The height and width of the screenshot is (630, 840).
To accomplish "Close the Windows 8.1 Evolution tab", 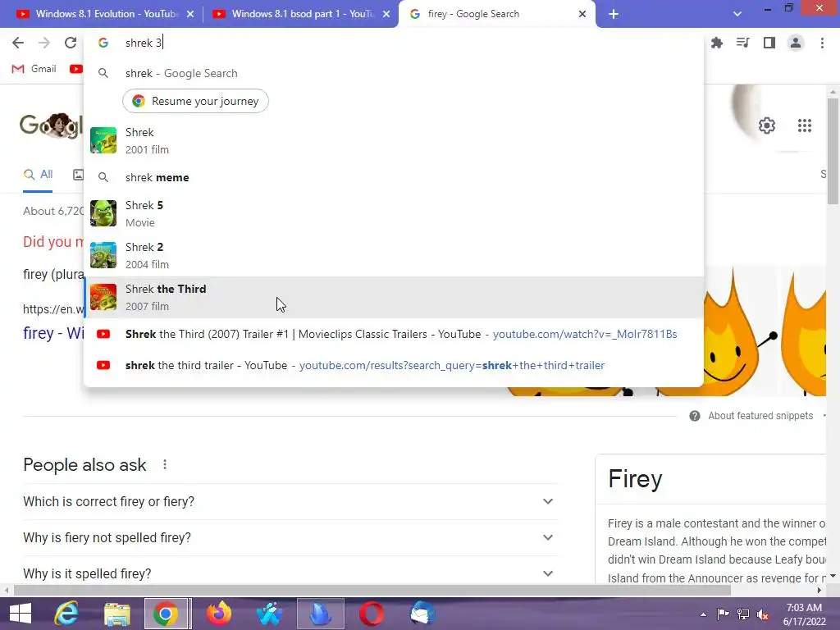I will point(190,14).
